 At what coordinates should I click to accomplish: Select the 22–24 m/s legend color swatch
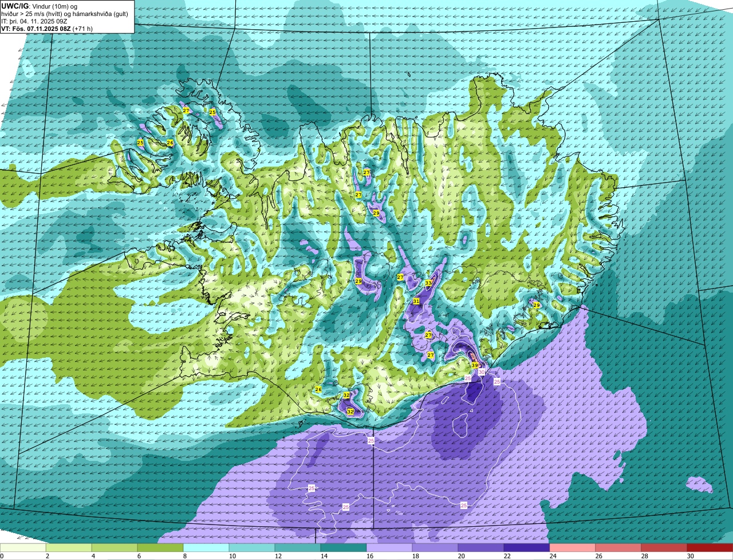tap(527, 548)
